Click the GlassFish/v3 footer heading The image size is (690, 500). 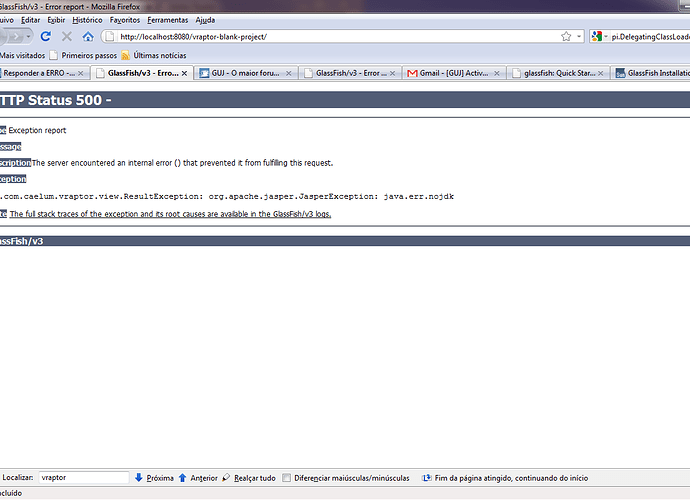point(22,241)
